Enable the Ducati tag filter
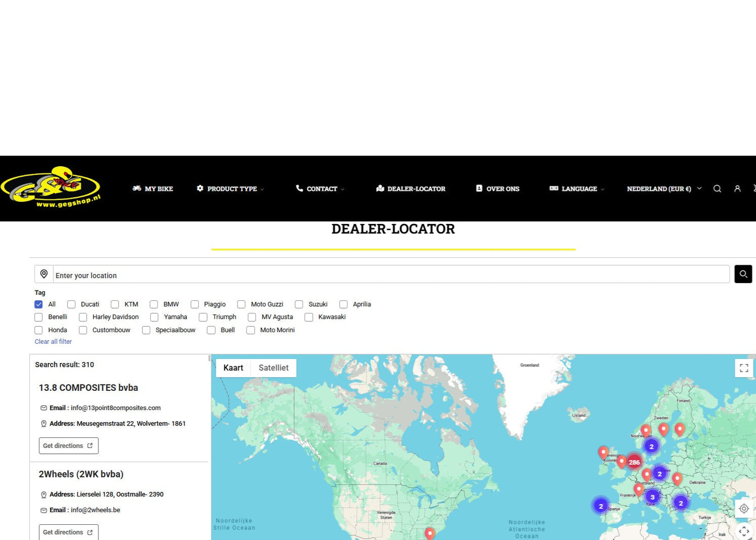The image size is (756, 540). (x=72, y=304)
